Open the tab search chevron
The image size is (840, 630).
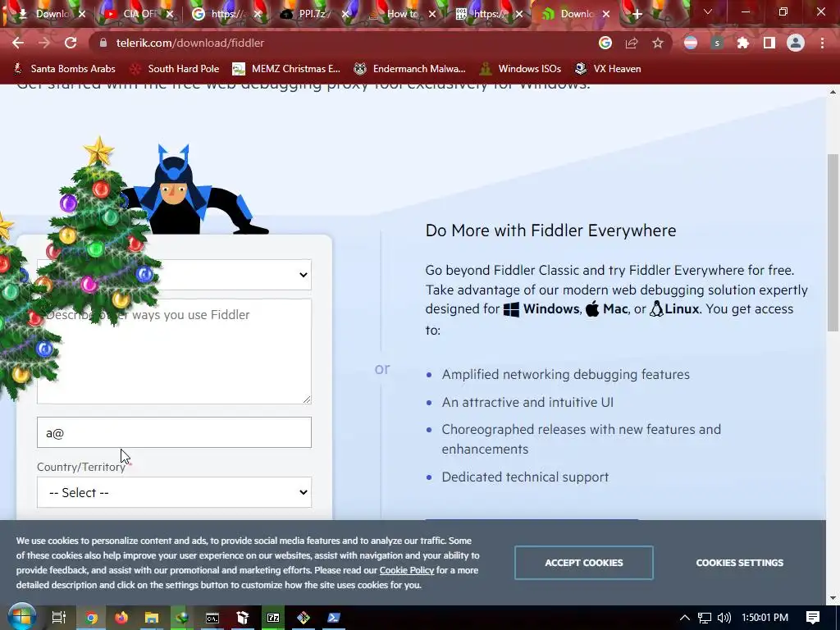pyautogui.click(x=708, y=11)
